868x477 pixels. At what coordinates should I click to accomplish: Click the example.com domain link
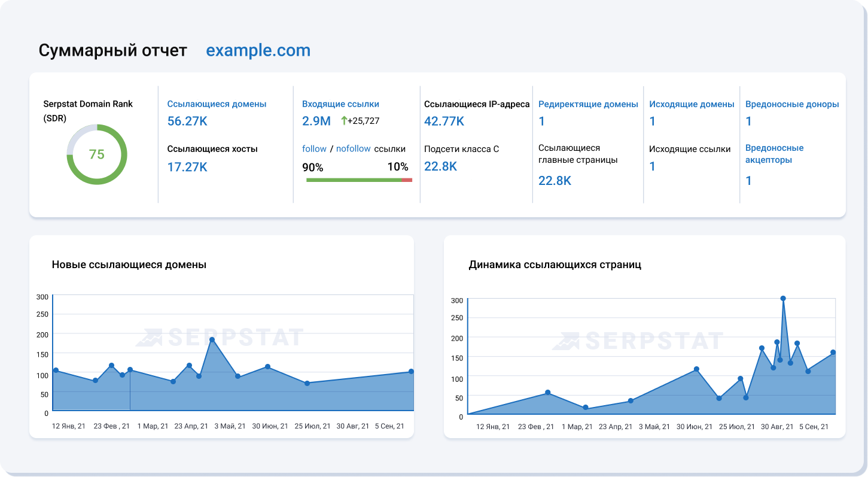pos(258,50)
